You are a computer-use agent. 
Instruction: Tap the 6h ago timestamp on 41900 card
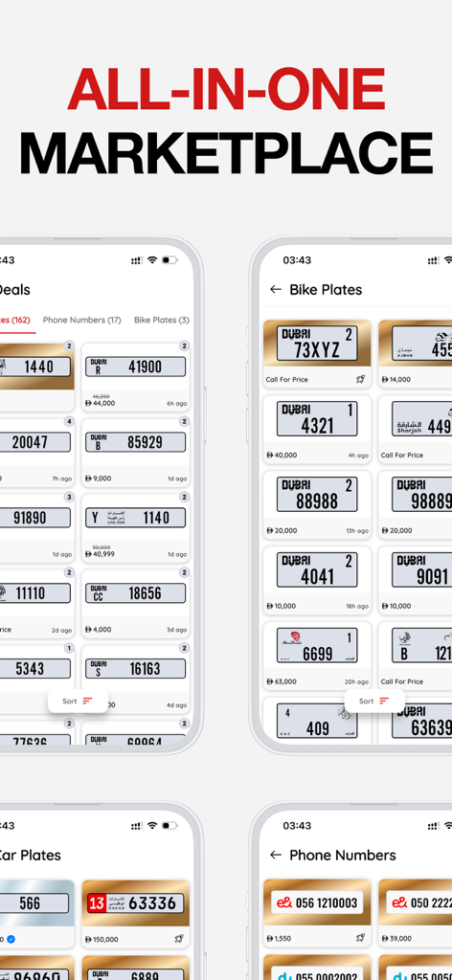[x=177, y=403]
